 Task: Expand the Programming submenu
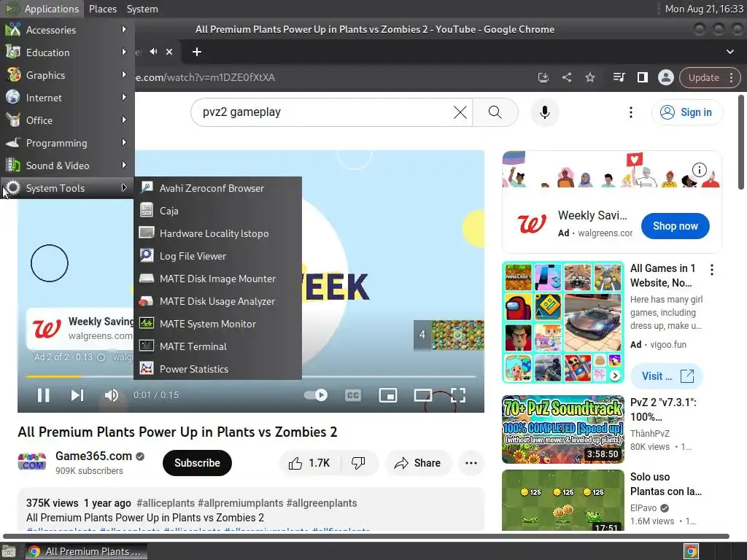[67, 143]
